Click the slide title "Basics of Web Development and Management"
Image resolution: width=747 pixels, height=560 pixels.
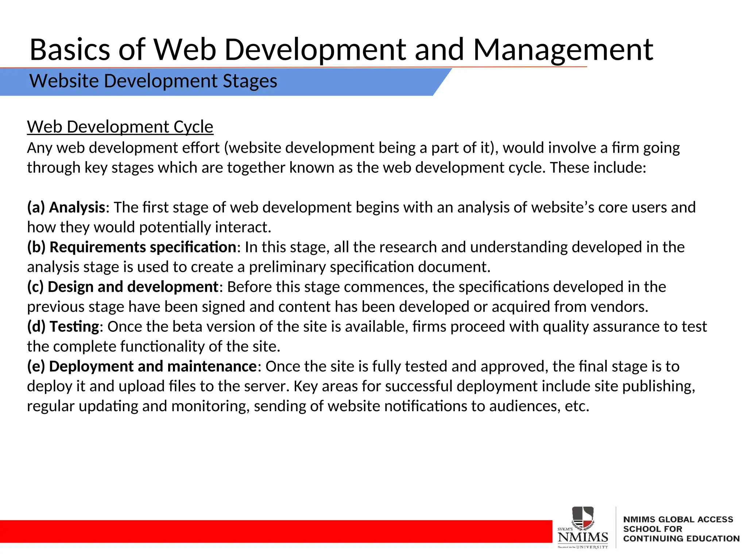pos(341,50)
